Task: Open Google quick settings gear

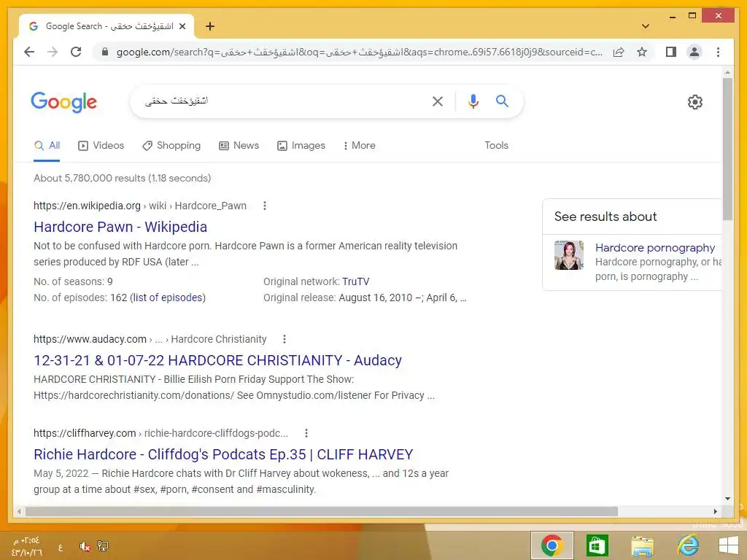Action: pyautogui.click(x=694, y=102)
